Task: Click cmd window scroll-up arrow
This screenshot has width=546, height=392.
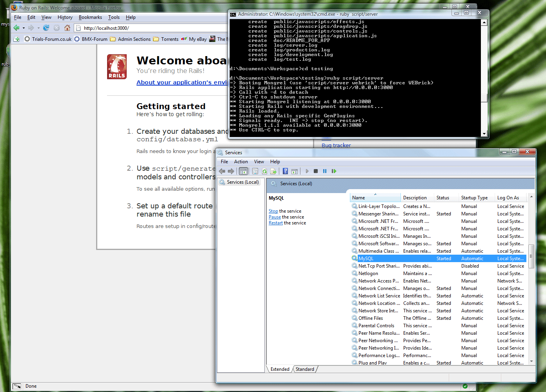Action: pos(484,23)
